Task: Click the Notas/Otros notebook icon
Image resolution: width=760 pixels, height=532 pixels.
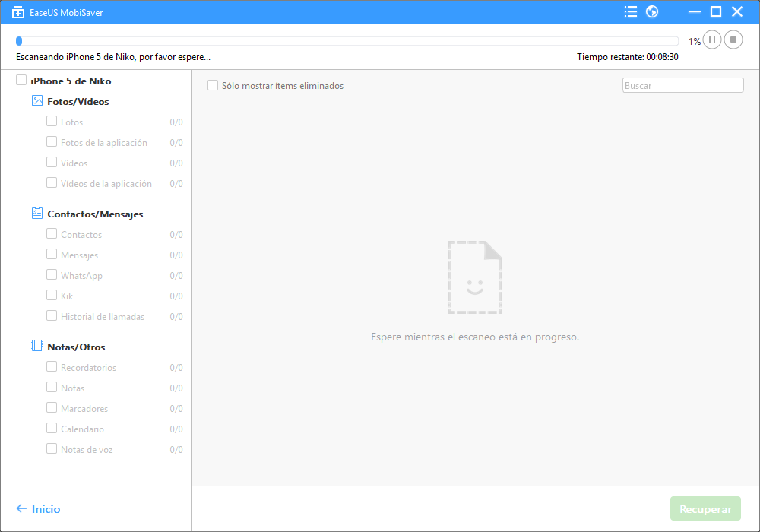Action: (x=37, y=347)
